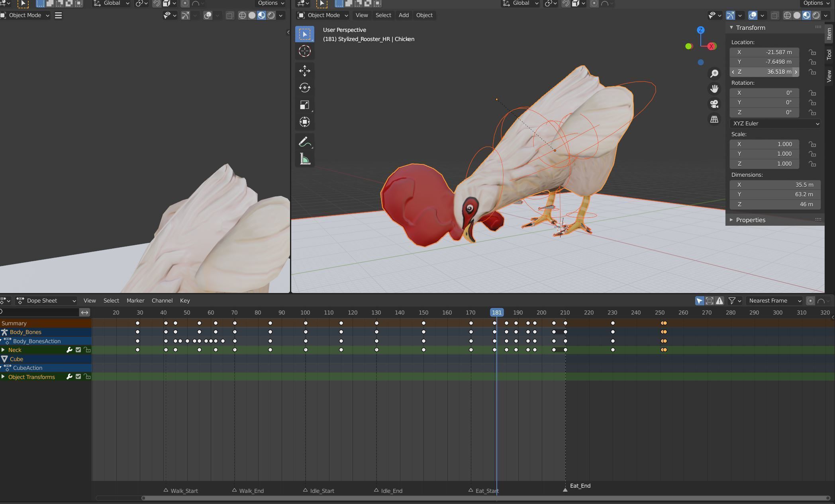The height and width of the screenshot is (504, 835).
Task: Collapse the Transform panel
Action: point(731,27)
